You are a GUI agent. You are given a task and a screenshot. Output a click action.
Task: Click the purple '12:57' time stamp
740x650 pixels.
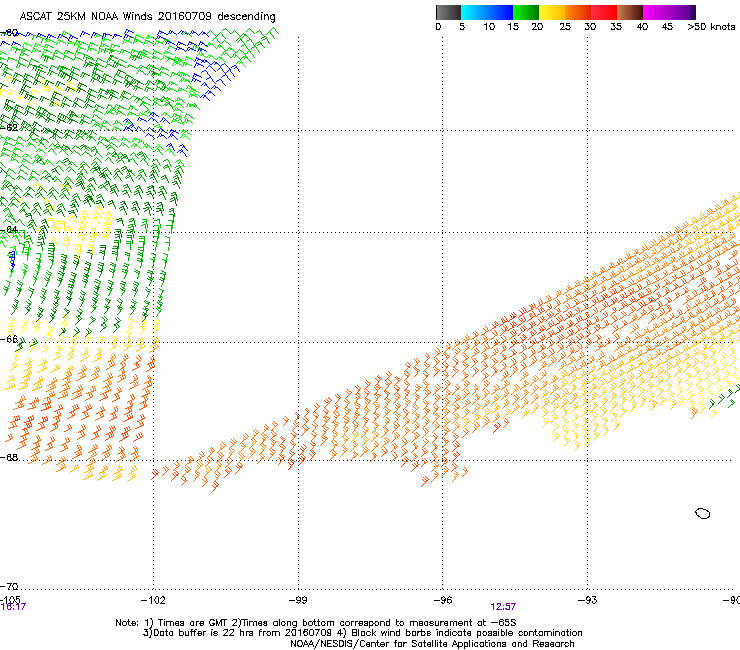coord(503,607)
